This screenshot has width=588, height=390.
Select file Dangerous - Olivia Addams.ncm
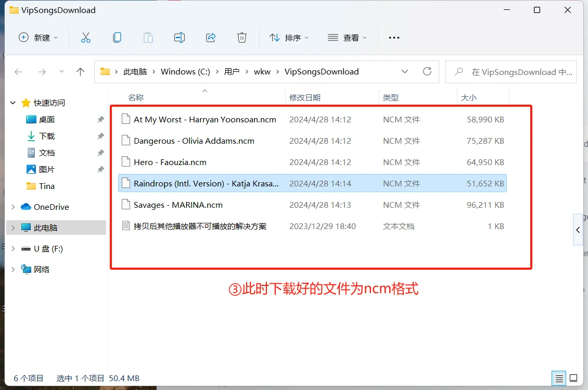(x=312, y=141)
